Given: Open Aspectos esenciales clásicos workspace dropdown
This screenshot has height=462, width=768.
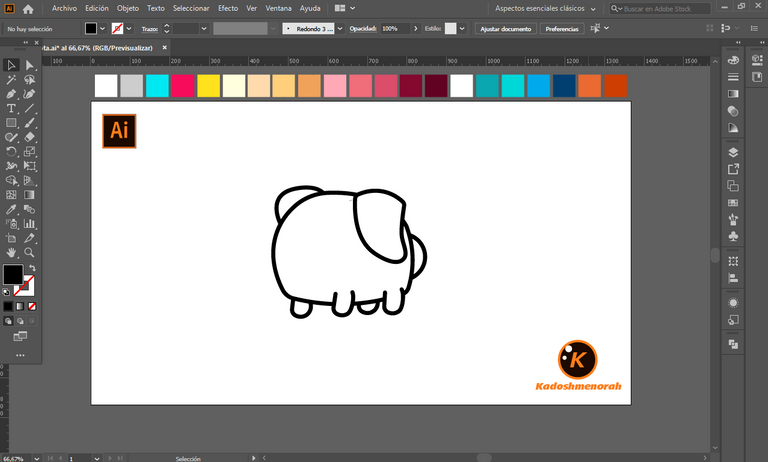Looking at the screenshot, I should pos(545,8).
